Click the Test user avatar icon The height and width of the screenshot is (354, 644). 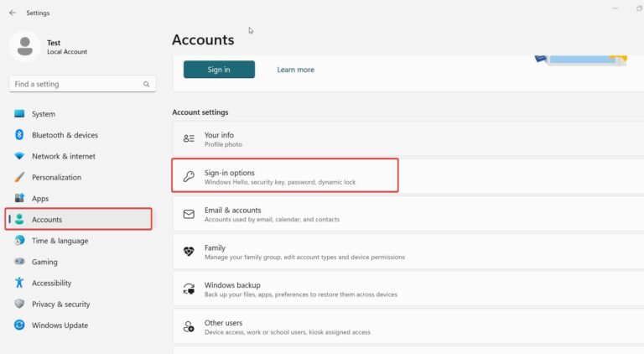tap(25, 46)
